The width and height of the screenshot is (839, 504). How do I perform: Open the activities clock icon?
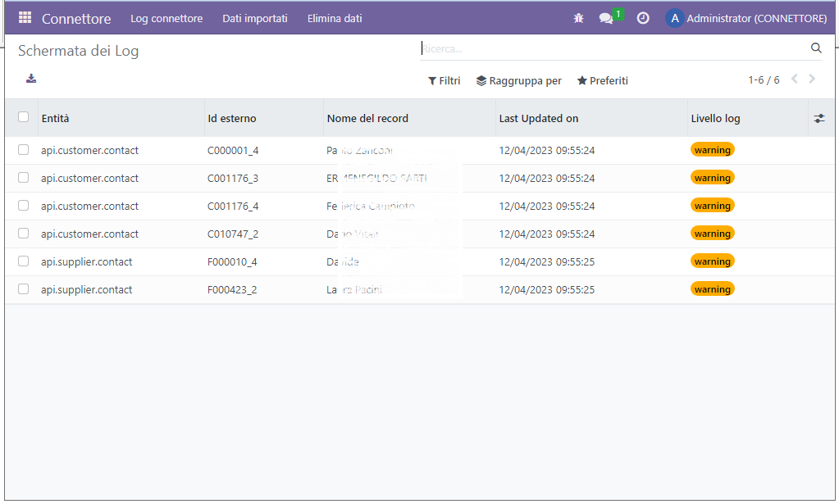(x=643, y=18)
